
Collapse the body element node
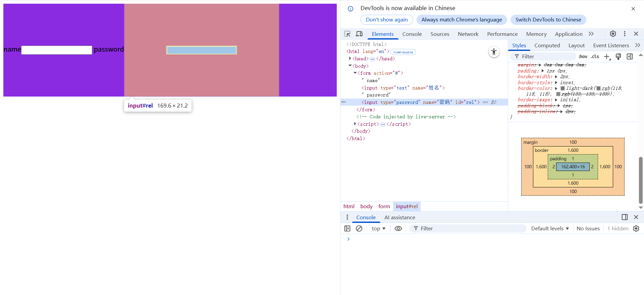[x=350, y=66]
